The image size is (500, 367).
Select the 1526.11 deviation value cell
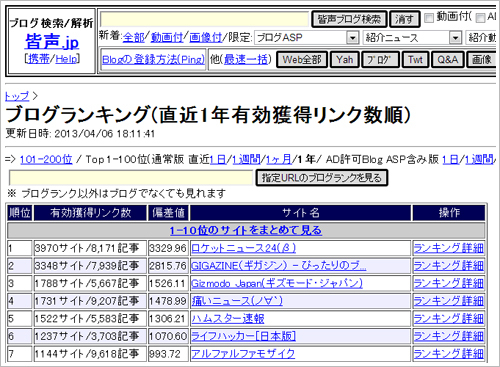(168, 283)
